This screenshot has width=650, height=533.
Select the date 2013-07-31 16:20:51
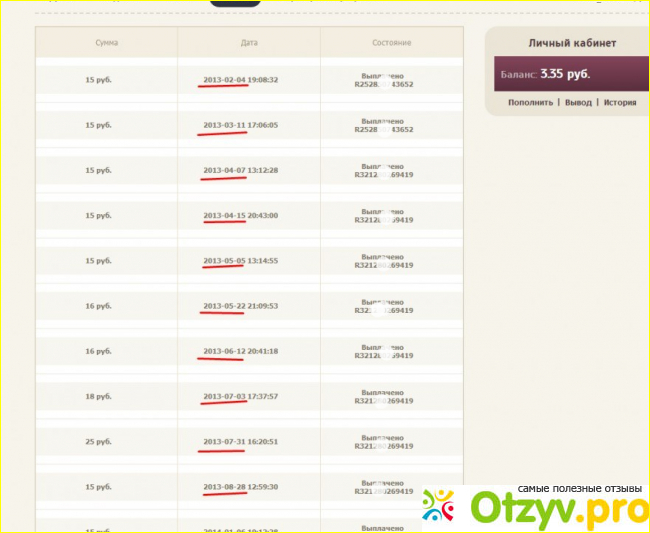(x=240, y=441)
